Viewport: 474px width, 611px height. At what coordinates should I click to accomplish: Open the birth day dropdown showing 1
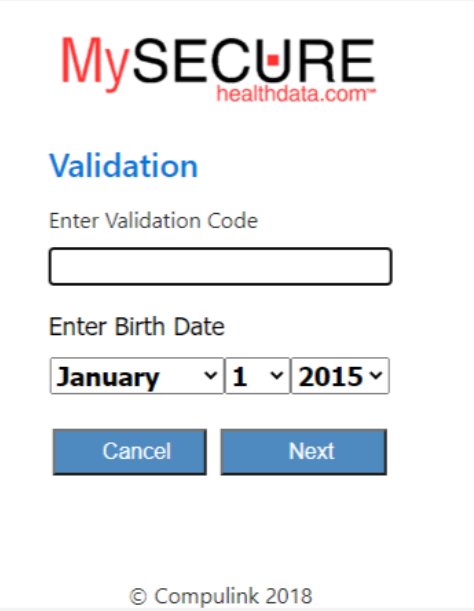click(258, 376)
